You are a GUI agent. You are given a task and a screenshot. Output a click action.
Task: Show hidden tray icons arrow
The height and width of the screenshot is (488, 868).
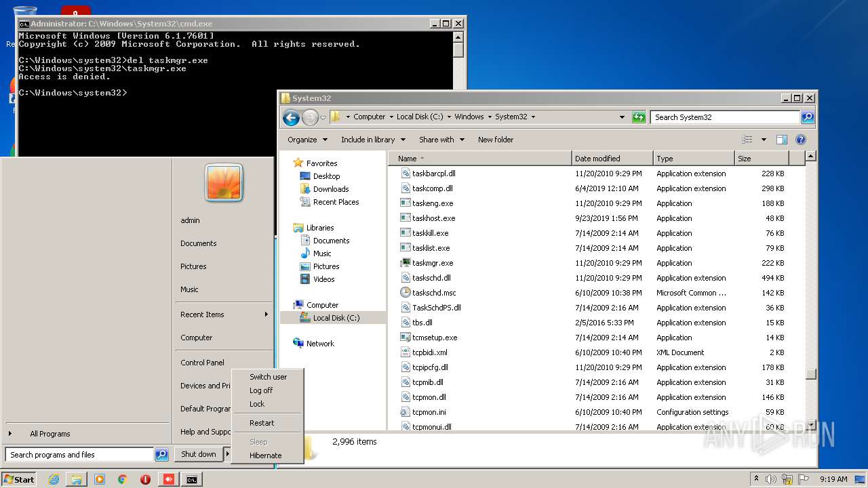pyautogui.click(x=756, y=479)
